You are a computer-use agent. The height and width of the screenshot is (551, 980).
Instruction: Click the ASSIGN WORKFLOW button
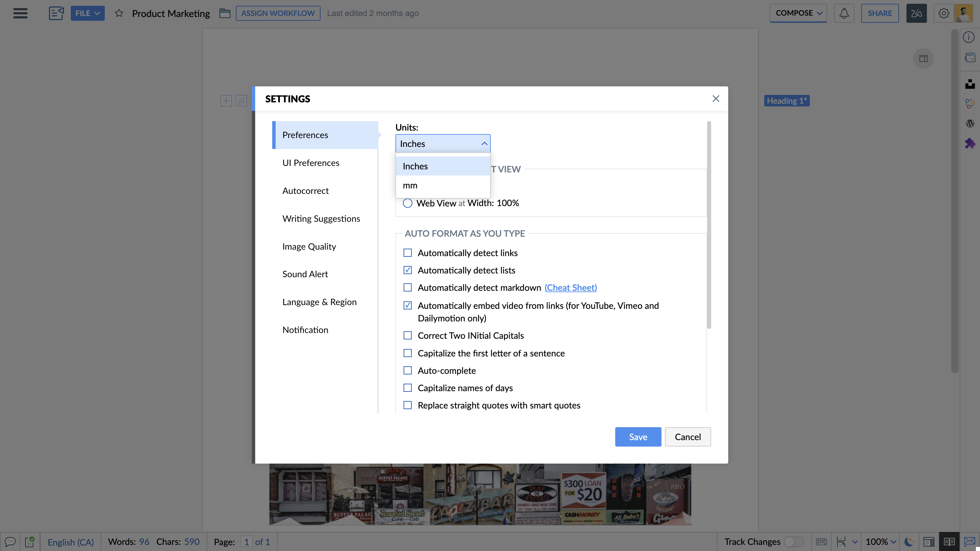point(278,13)
